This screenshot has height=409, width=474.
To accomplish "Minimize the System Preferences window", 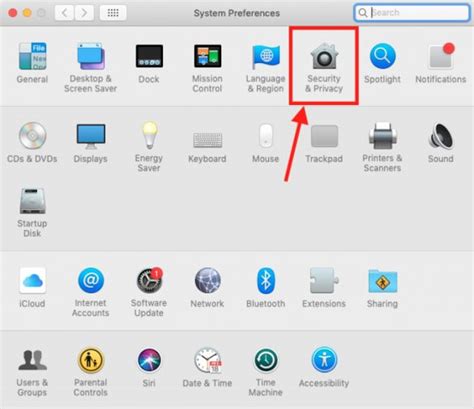I will click(x=27, y=13).
